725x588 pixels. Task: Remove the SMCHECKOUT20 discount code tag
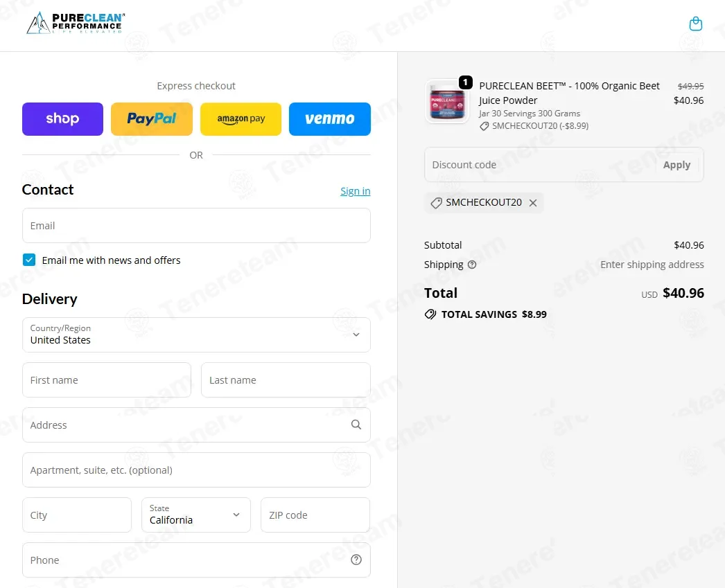[x=532, y=203]
